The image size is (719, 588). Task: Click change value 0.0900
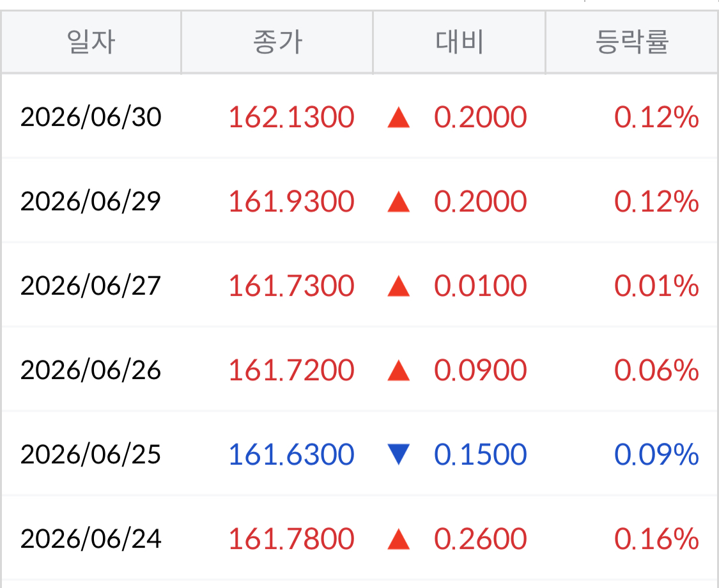pos(481,370)
